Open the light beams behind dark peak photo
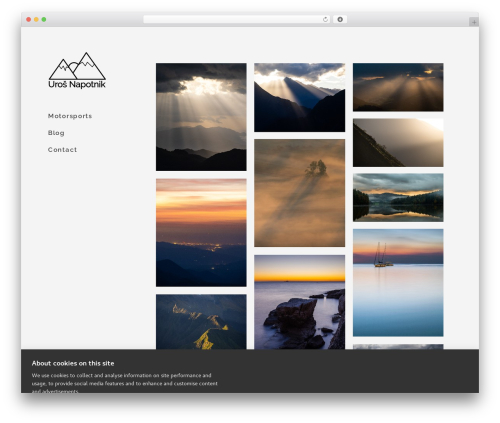The height and width of the screenshot is (423, 500). click(x=299, y=97)
